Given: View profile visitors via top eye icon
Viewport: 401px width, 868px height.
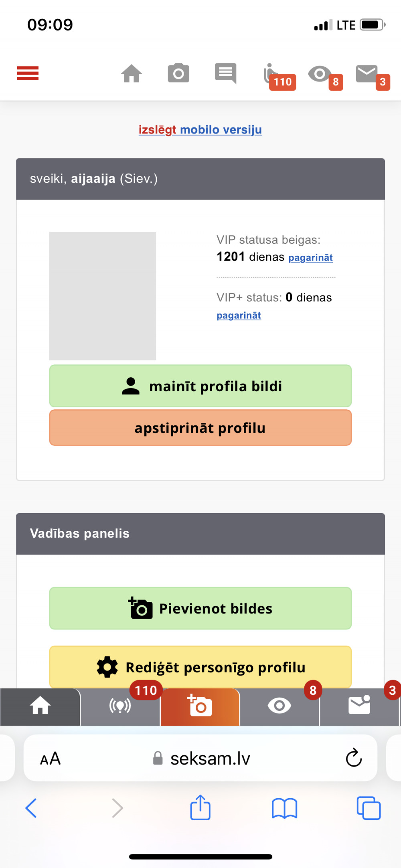Looking at the screenshot, I should [x=325, y=76].
